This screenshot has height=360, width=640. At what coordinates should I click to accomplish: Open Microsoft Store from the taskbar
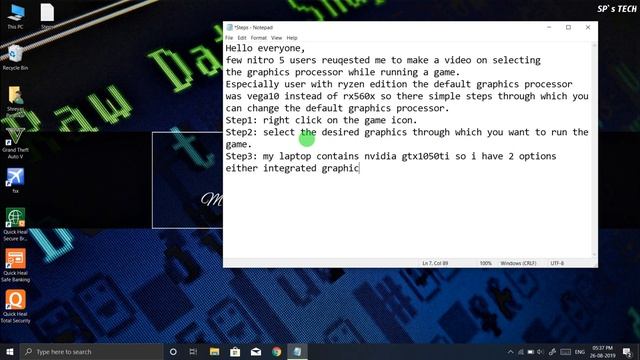pyautogui.click(x=235, y=351)
